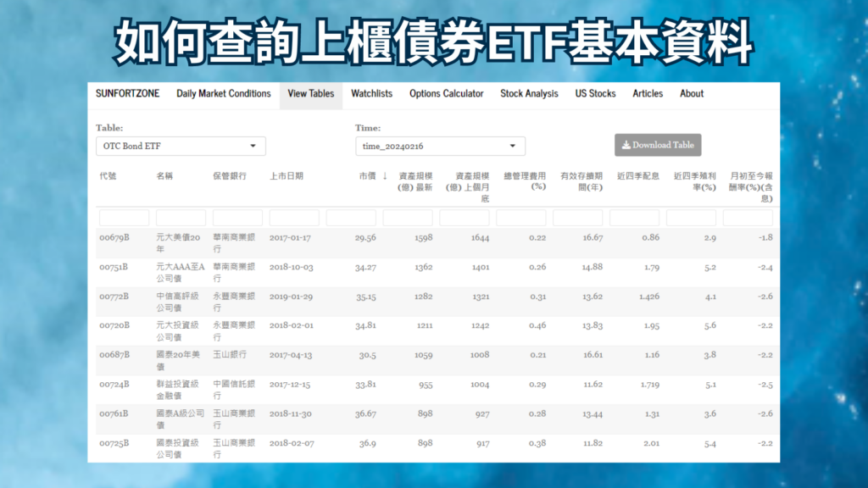
Task: Click the SUNFORTZONE home link
Action: [x=129, y=94]
